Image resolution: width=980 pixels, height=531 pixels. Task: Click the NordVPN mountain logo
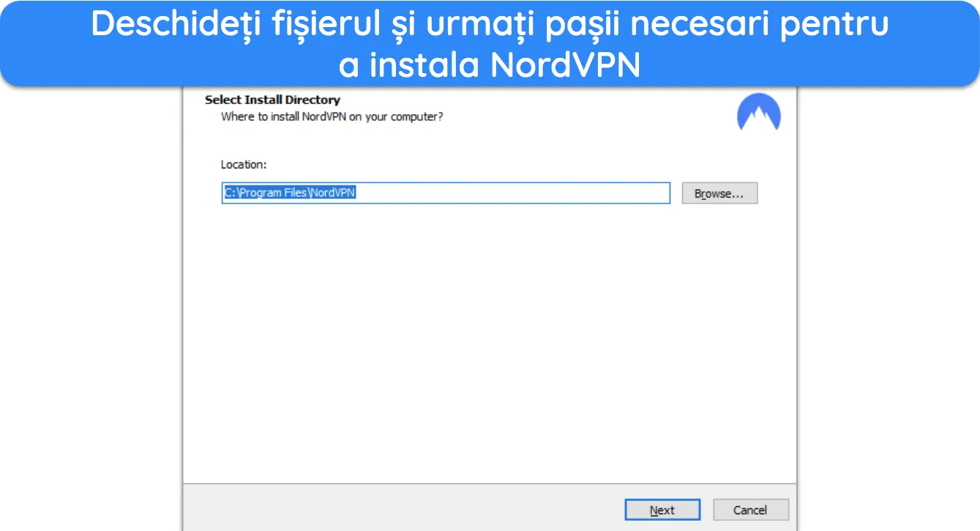[759, 112]
